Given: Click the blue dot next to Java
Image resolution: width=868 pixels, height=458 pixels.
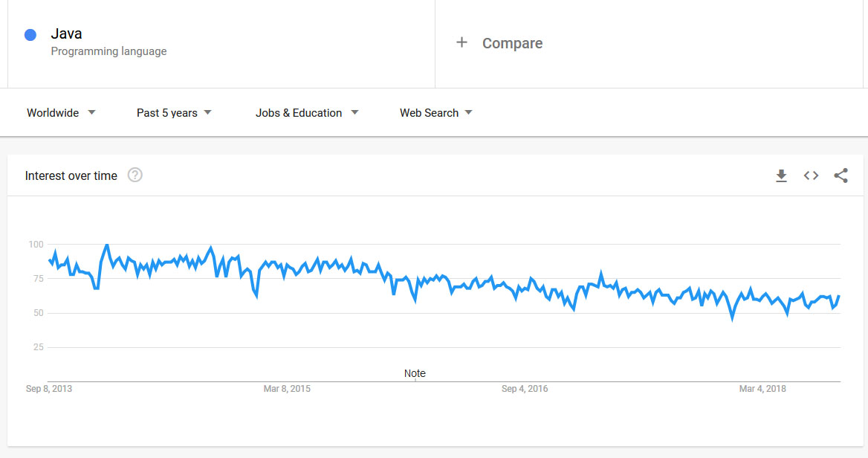Looking at the screenshot, I should (30, 35).
